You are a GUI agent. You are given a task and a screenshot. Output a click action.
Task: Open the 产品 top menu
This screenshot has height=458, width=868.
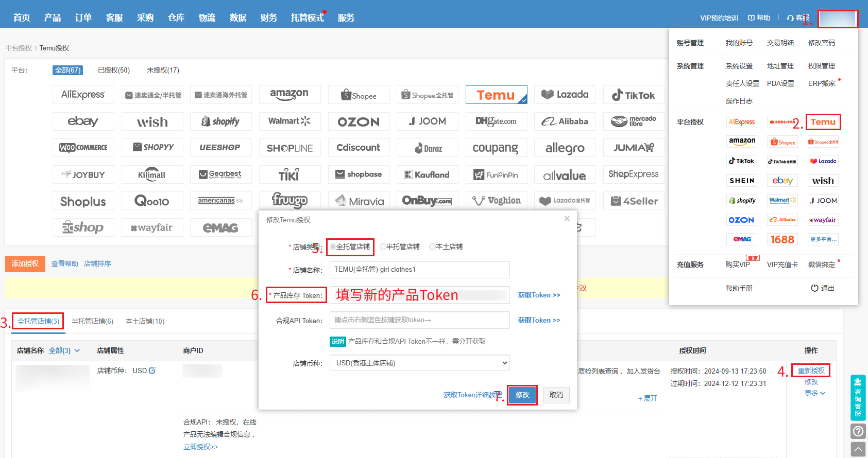pos(53,17)
